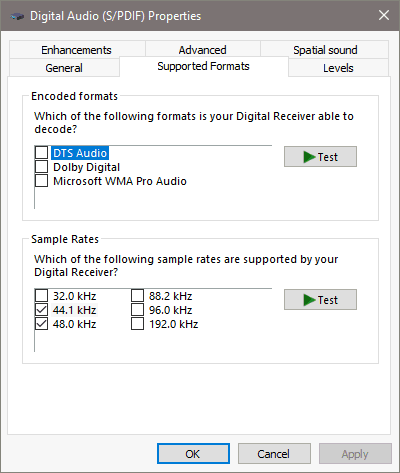Click the audio device icon in title bar

(17, 16)
